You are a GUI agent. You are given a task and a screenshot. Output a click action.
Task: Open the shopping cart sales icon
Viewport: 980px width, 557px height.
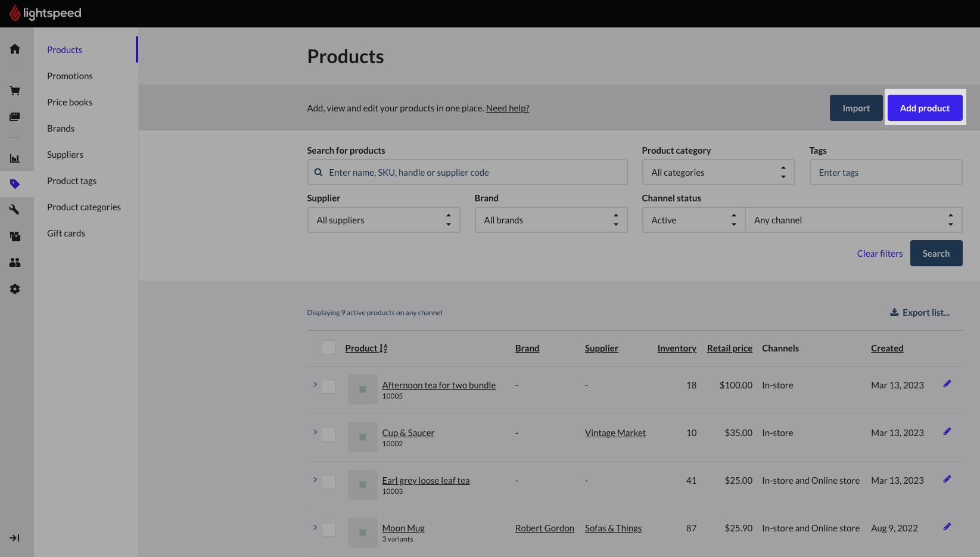coord(15,91)
